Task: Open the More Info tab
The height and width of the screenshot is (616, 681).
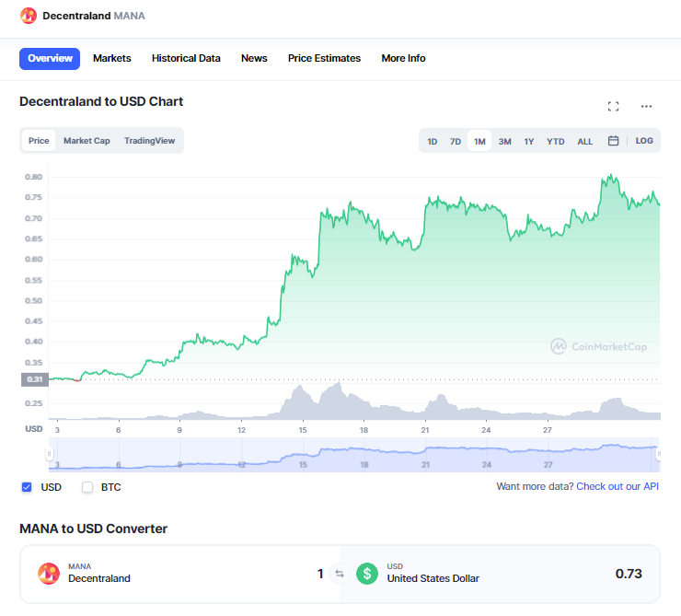Action: coord(403,58)
